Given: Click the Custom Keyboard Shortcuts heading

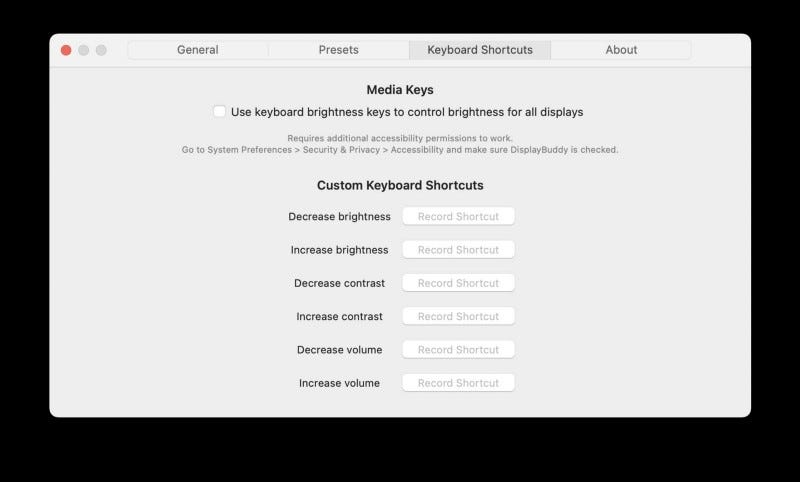Looking at the screenshot, I should click(400, 185).
